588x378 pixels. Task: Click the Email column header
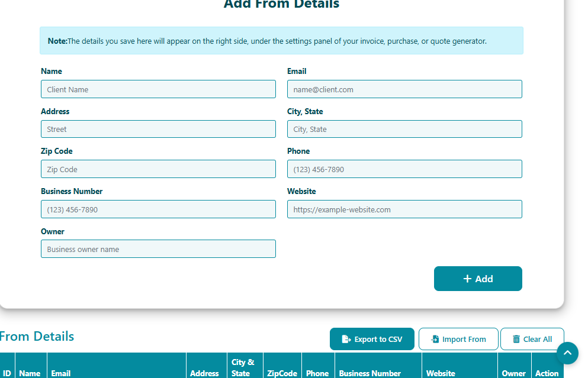pos(61,373)
